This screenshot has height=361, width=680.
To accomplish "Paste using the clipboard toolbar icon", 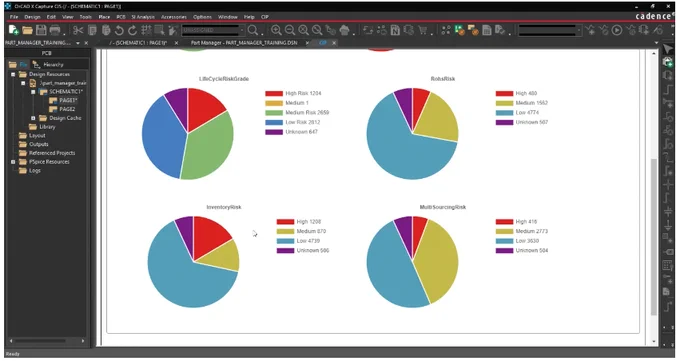I will point(106,30).
